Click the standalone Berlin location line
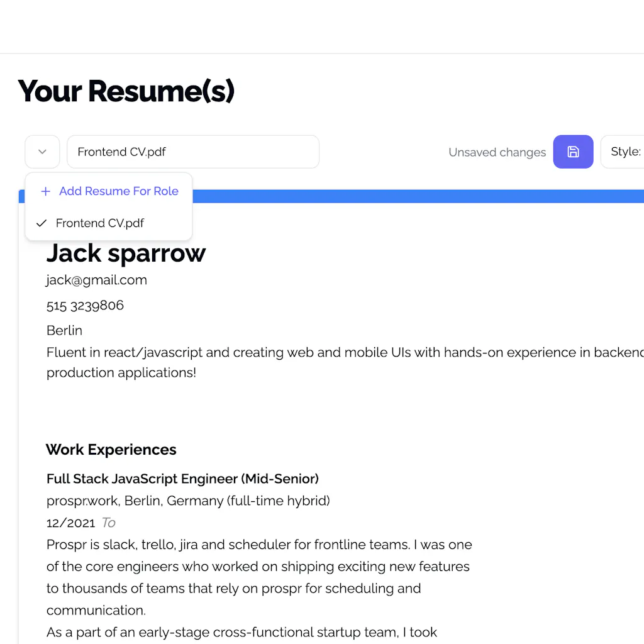Viewport: 644px width, 644px height. click(x=64, y=330)
